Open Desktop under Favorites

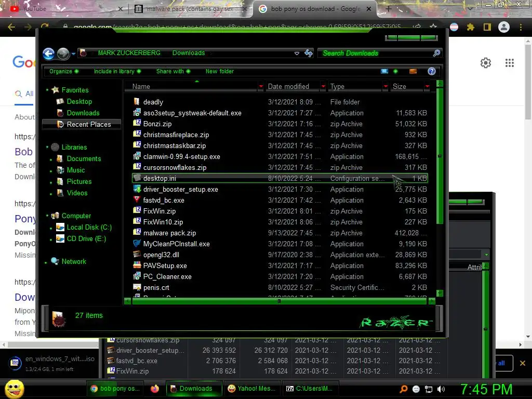pos(79,101)
